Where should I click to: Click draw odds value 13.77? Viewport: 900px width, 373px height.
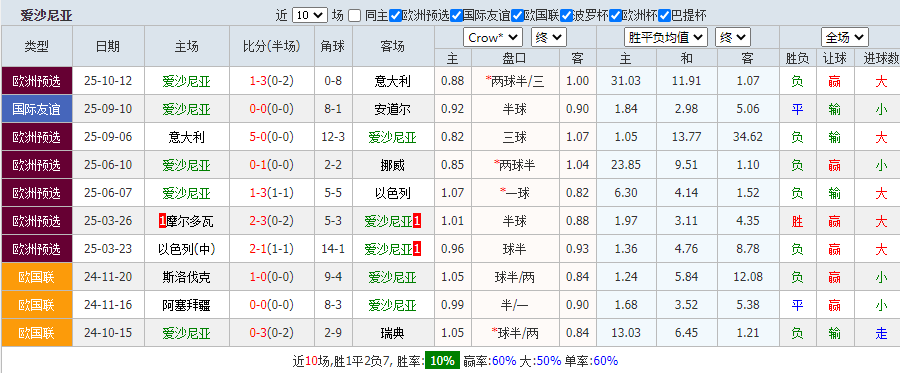[686, 138]
